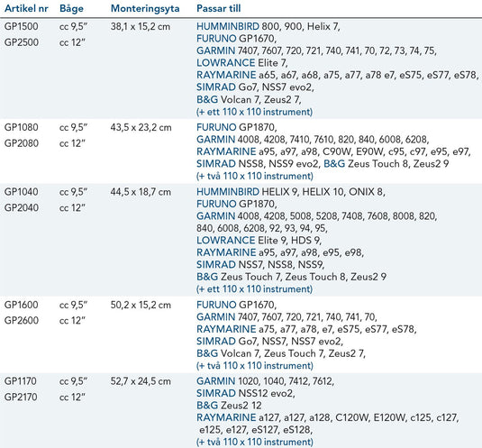The height and width of the screenshot is (448, 482).
Task: Select article number GP1170
Action: click(x=21, y=381)
